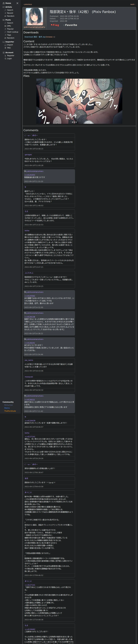The height and width of the screenshot is (644, 138).
Task: Click the timestamp 2022-09-10T11:46:03
Action: 34,206
